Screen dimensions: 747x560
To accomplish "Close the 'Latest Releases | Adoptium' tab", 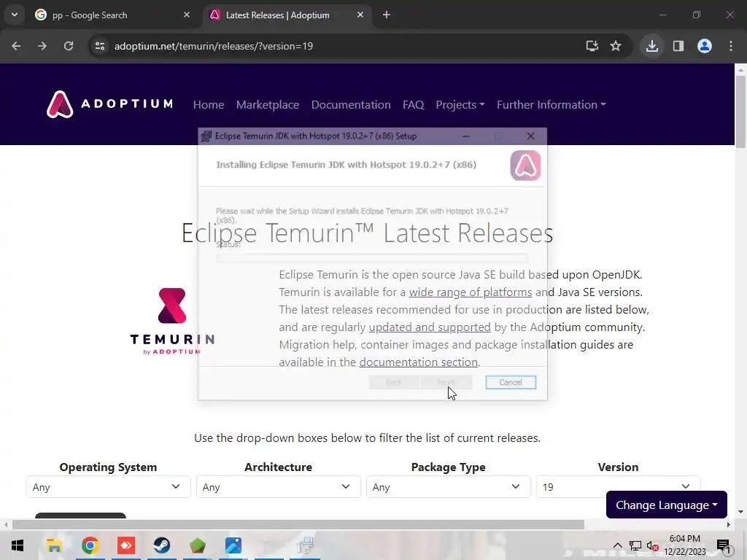I will click(x=360, y=15).
